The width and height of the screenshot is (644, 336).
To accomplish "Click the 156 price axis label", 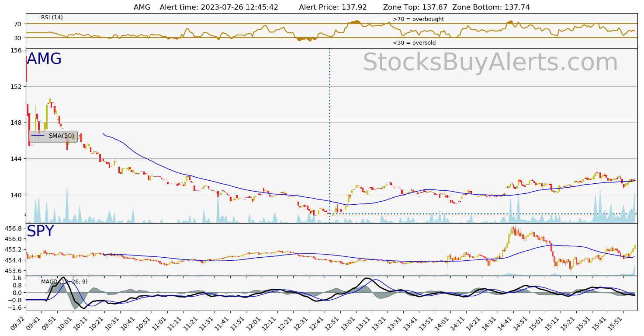I will (x=16, y=50).
